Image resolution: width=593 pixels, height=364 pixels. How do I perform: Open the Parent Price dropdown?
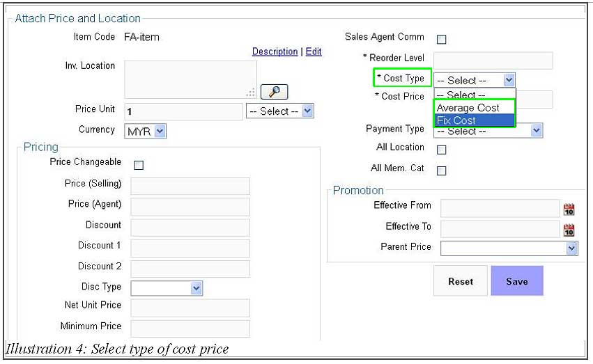pyautogui.click(x=509, y=248)
